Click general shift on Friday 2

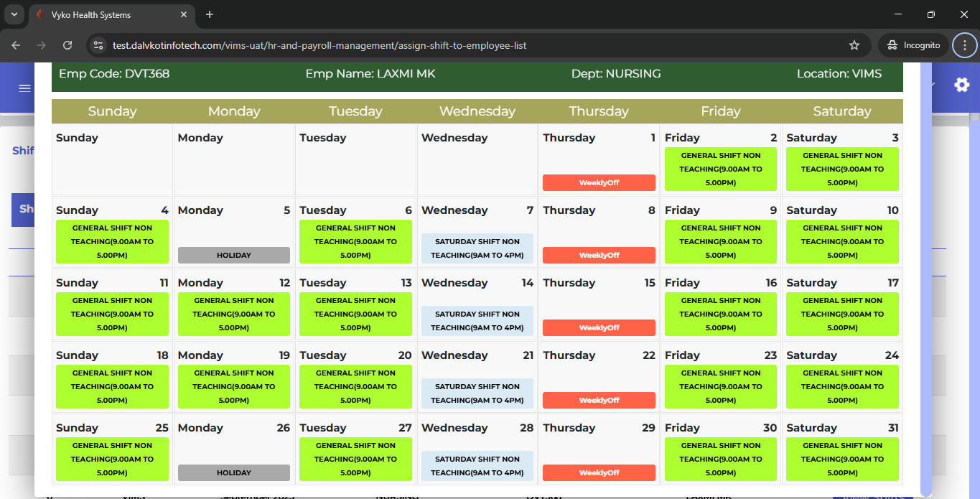[x=720, y=169]
